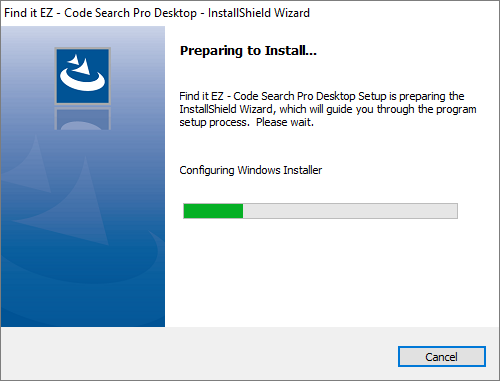Screen dimensions: 500x381
Task: Click the white swoosh inside the blue logo
Action: click(x=82, y=82)
